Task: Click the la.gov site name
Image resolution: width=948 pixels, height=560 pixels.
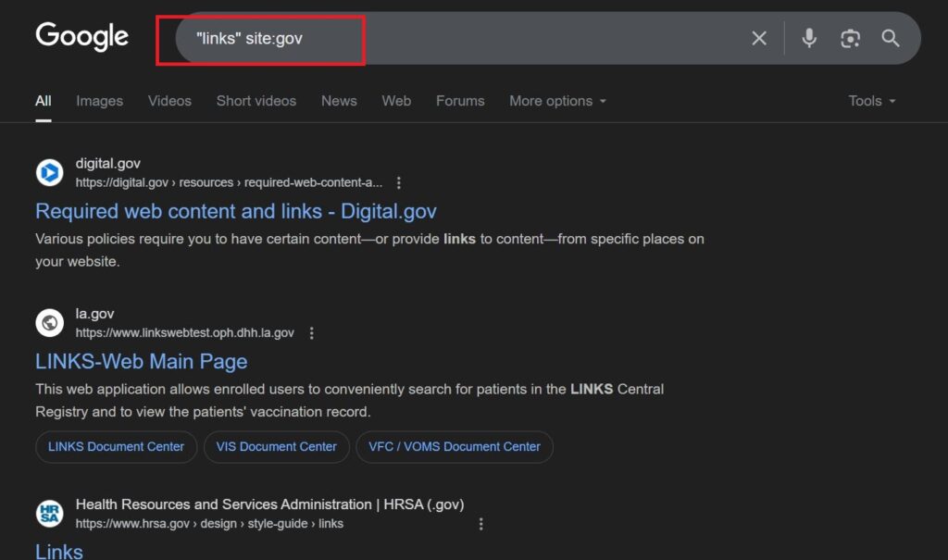Action: [94, 314]
